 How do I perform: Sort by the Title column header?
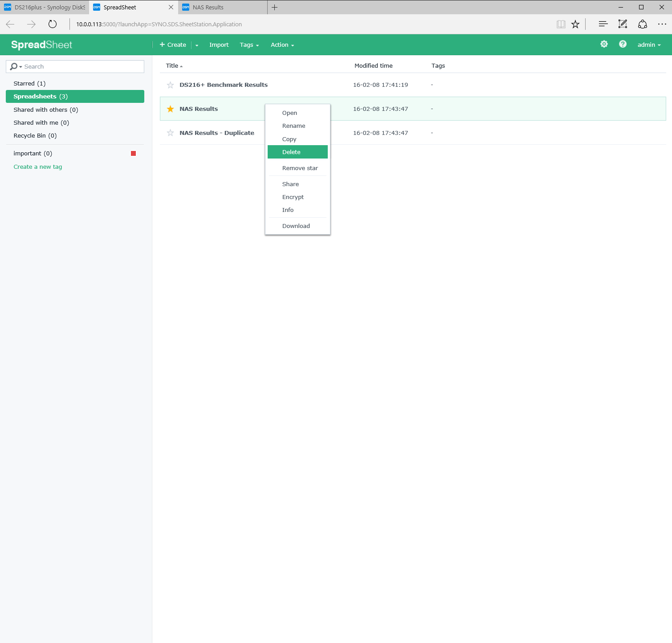(174, 66)
